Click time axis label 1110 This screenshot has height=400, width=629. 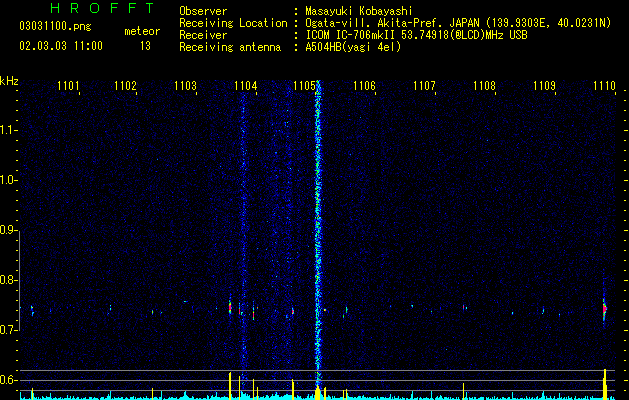[604, 85]
